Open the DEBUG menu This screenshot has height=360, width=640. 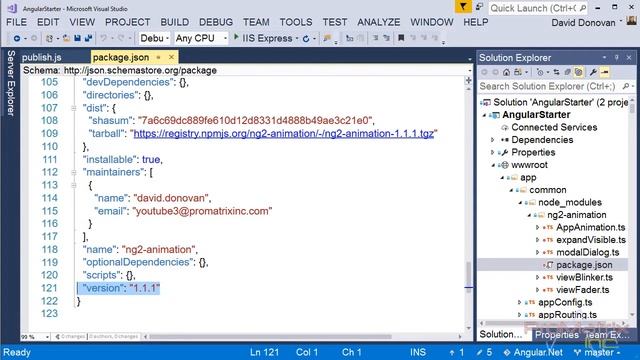click(x=216, y=22)
